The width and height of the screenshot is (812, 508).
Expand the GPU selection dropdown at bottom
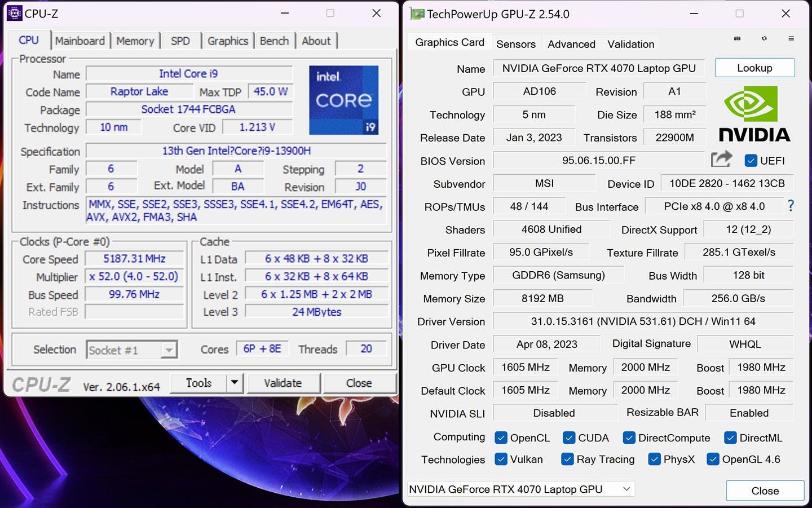[626, 489]
